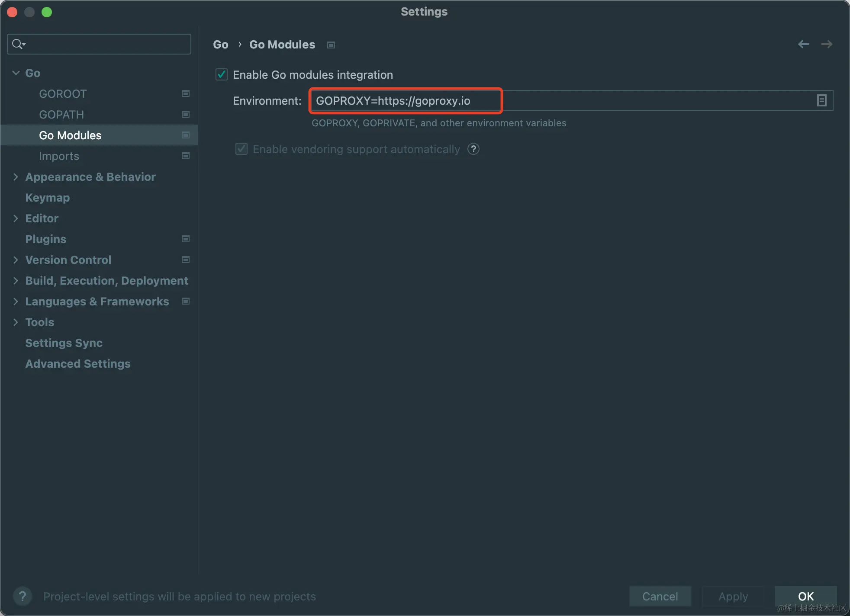The height and width of the screenshot is (616, 850).
Task: Select GOPATH settings page
Action: 61,115
